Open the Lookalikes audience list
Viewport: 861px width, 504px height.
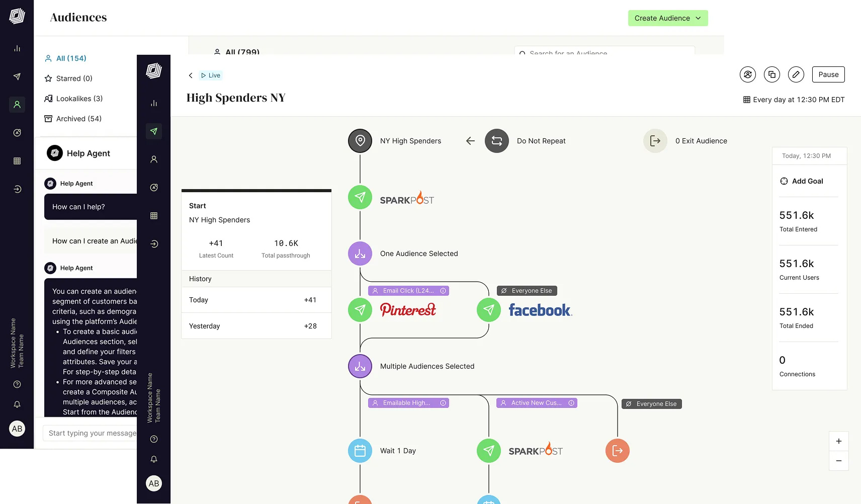(79, 99)
